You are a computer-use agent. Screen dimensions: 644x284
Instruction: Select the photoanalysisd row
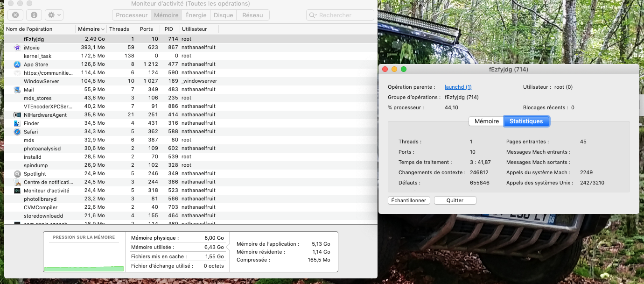[x=190, y=149]
